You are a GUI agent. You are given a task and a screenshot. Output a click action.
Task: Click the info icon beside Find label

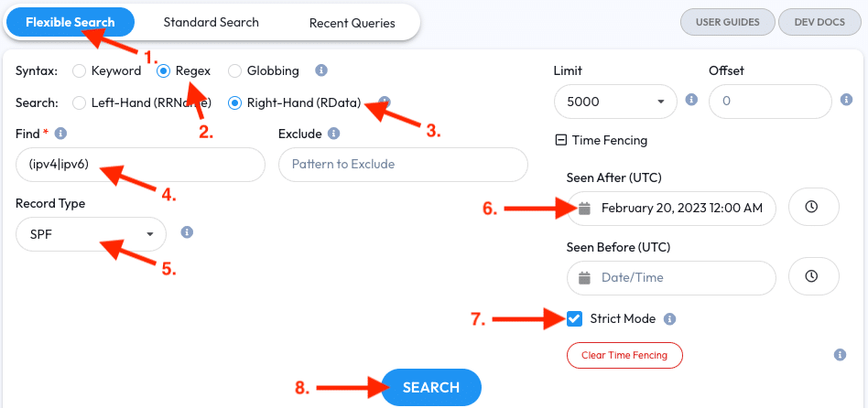click(61, 134)
